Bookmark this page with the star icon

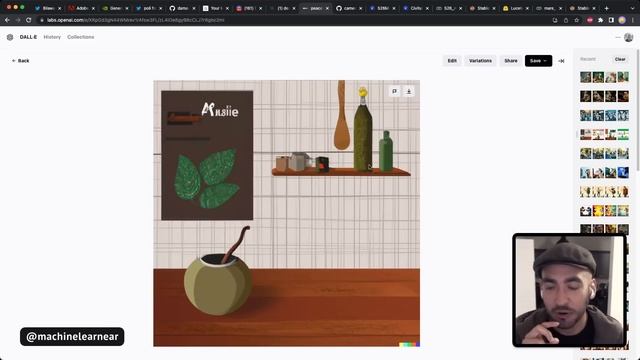[577, 20]
